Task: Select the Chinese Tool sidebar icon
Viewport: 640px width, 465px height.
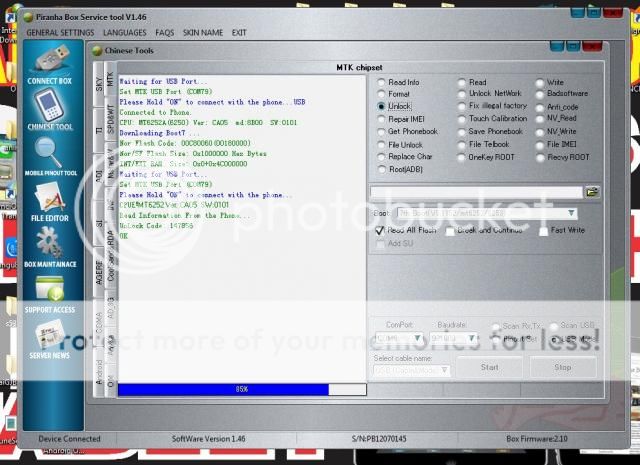Action: click(49, 107)
